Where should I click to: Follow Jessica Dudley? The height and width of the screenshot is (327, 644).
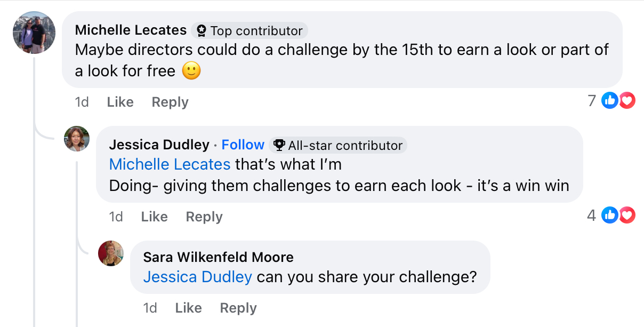[x=243, y=145]
